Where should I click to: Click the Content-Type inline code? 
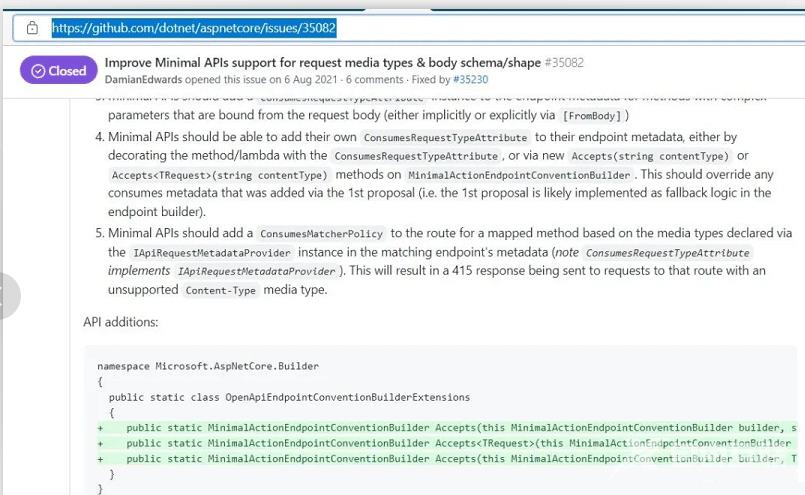(219, 290)
